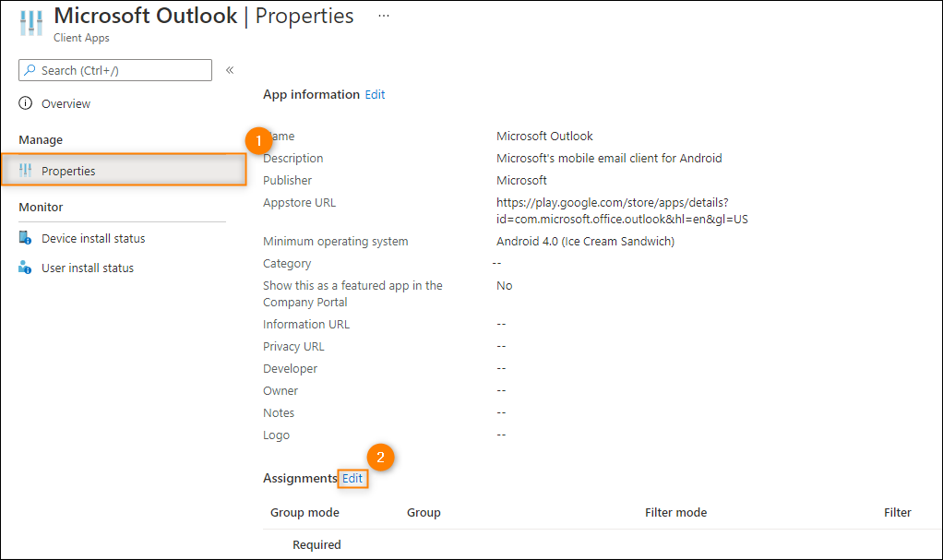Image resolution: width=943 pixels, height=560 pixels.
Task: Edit the App information section
Action: coord(375,94)
